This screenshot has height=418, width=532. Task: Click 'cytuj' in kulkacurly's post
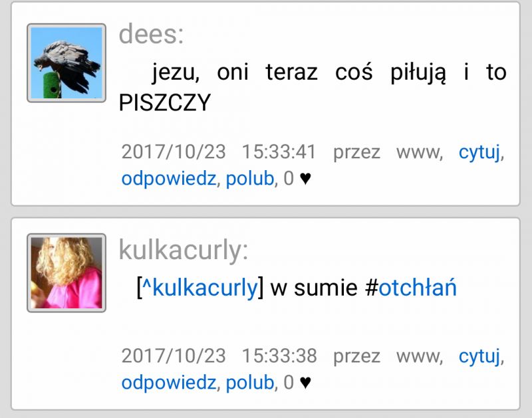click(479, 356)
